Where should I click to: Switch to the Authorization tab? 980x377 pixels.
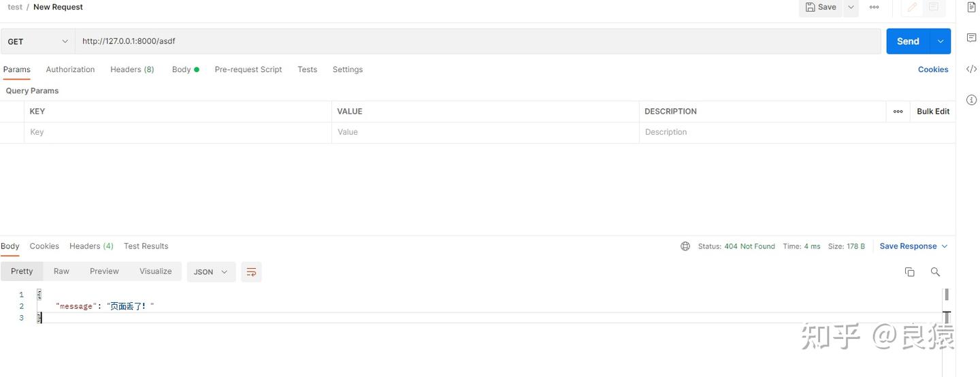pyautogui.click(x=70, y=69)
